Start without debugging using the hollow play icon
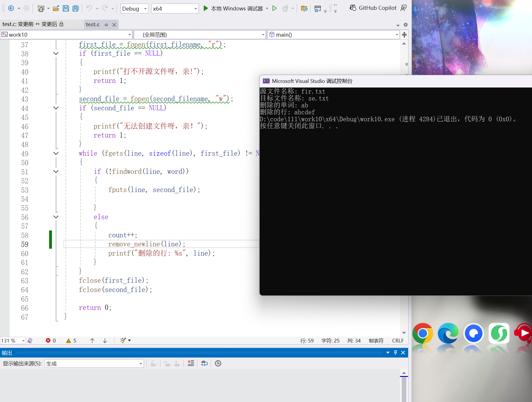The image size is (532, 402). pos(275,8)
